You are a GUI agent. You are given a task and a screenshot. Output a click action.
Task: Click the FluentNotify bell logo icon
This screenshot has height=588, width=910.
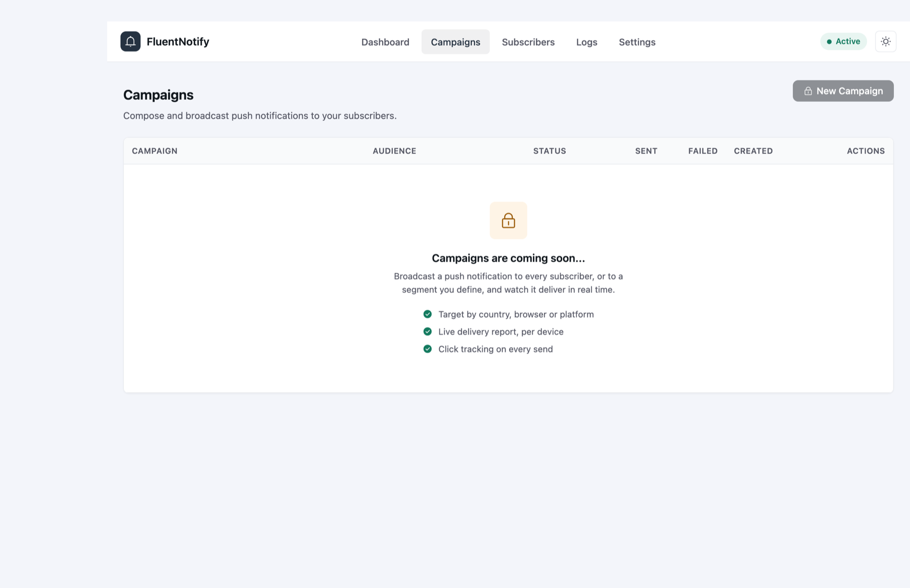[x=130, y=41]
